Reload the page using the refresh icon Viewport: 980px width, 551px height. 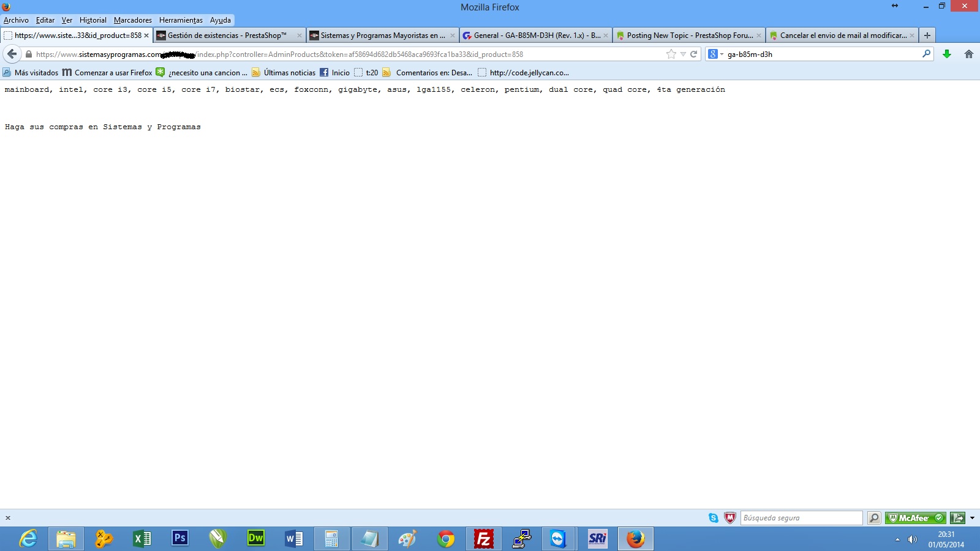point(694,54)
